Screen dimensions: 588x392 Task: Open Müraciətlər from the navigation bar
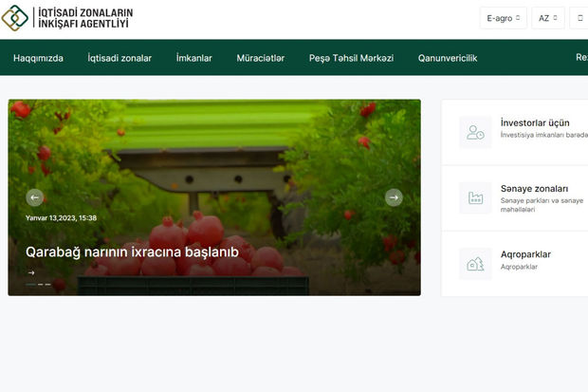(x=261, y=58)
